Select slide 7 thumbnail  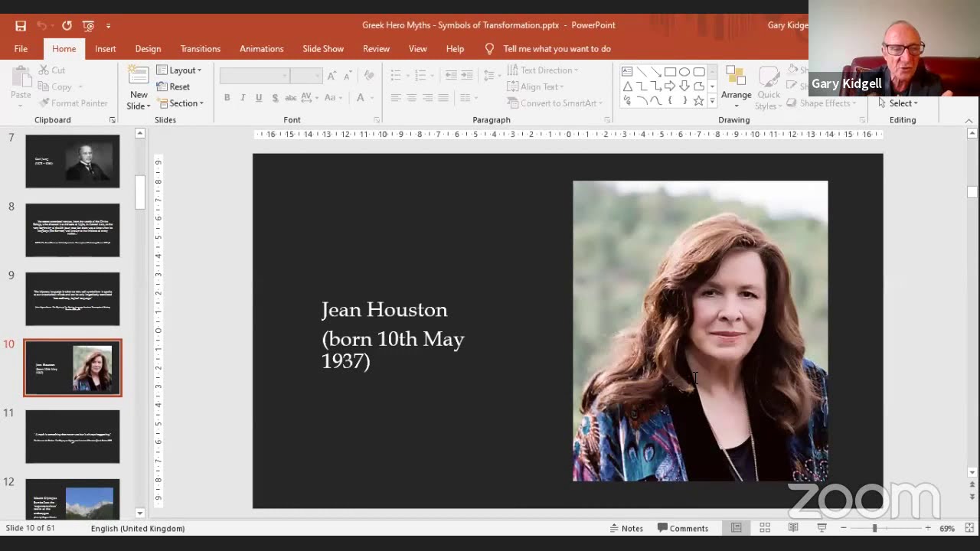pos(73,161)
